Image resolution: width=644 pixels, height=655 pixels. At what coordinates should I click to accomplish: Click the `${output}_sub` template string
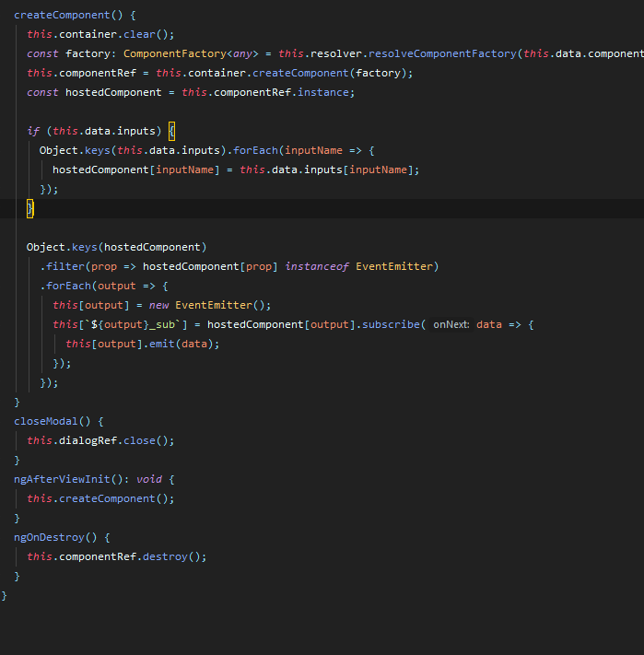tap(133, 324)
